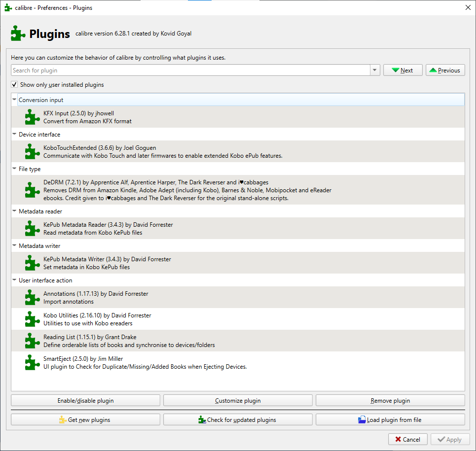Screen dimensions: 476x451
Task: Collapse the Device interface category
Action: pyautogui.click(x=14, y=134)
